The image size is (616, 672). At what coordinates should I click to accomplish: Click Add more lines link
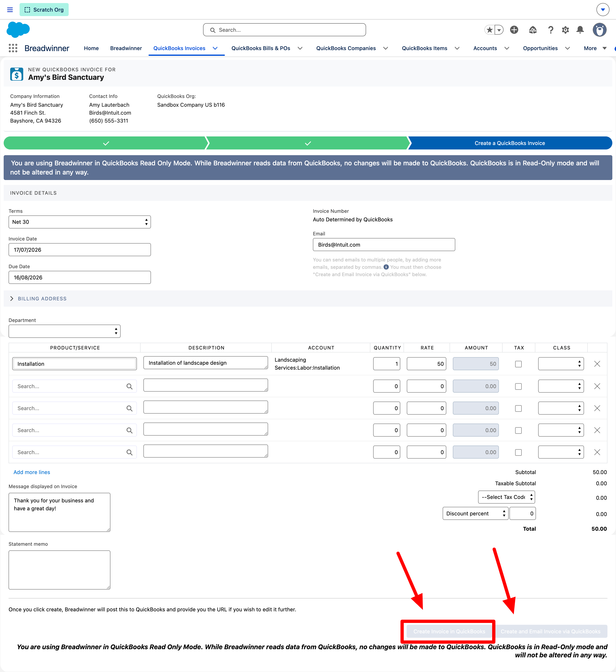(x=32, y=472)
